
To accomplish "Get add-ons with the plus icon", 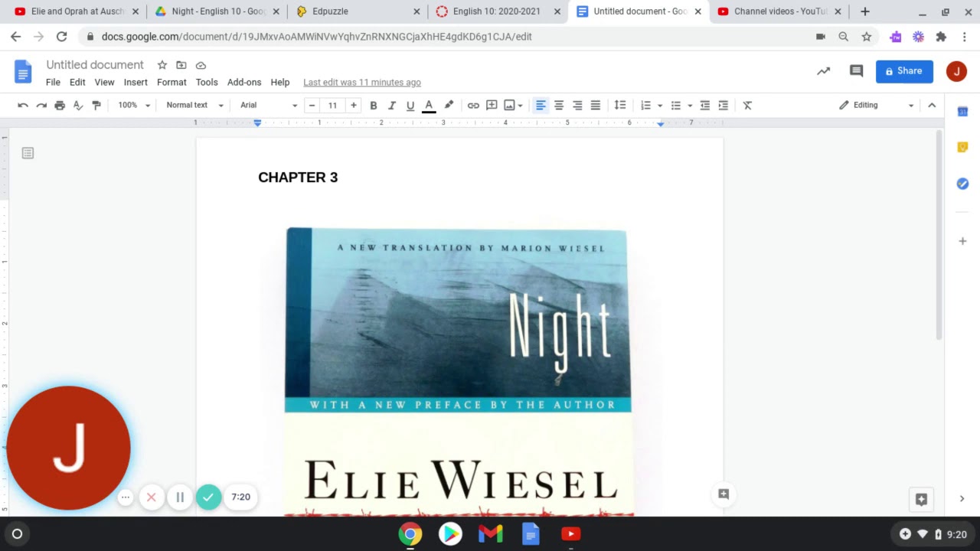I will 962,241.
